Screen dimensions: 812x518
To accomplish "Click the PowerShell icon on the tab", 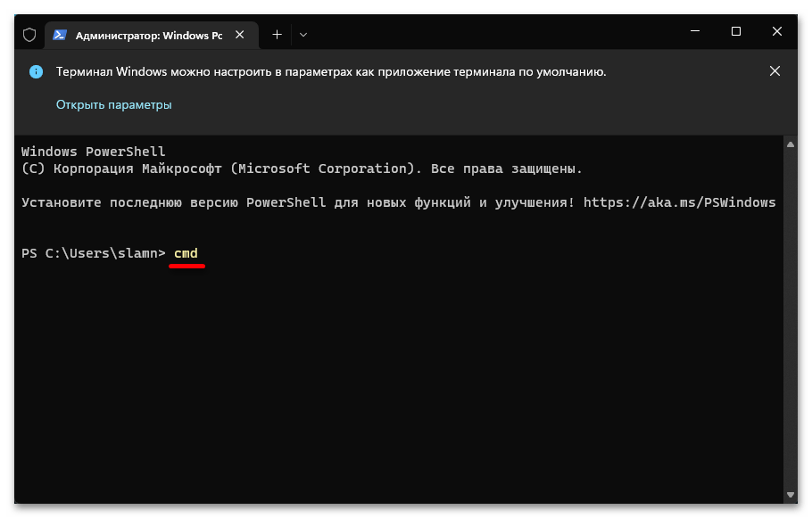I will point(60,35).
